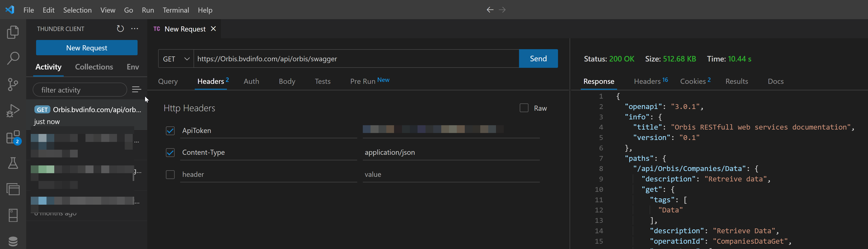Image resolution: width=868 pixels, height=249 pixels.
Task: Open the GET method dropdown
Action: [x=176, y=58]
